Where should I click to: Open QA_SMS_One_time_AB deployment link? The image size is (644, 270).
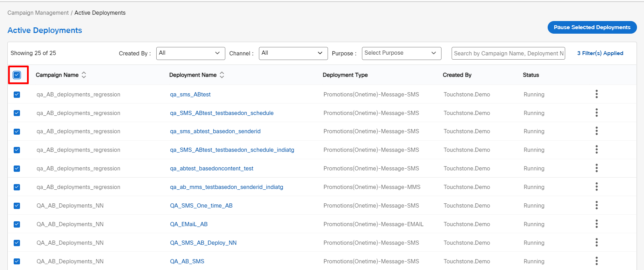point(201,206)
